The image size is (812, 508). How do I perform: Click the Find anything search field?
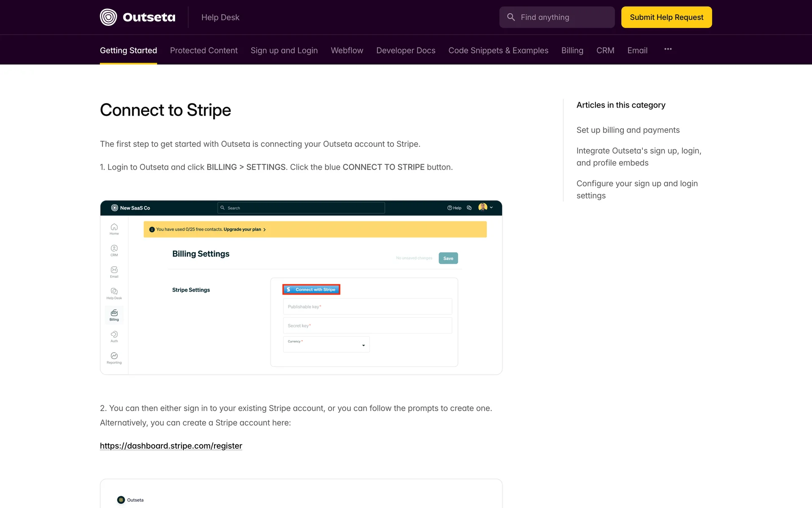coord(565,17)
